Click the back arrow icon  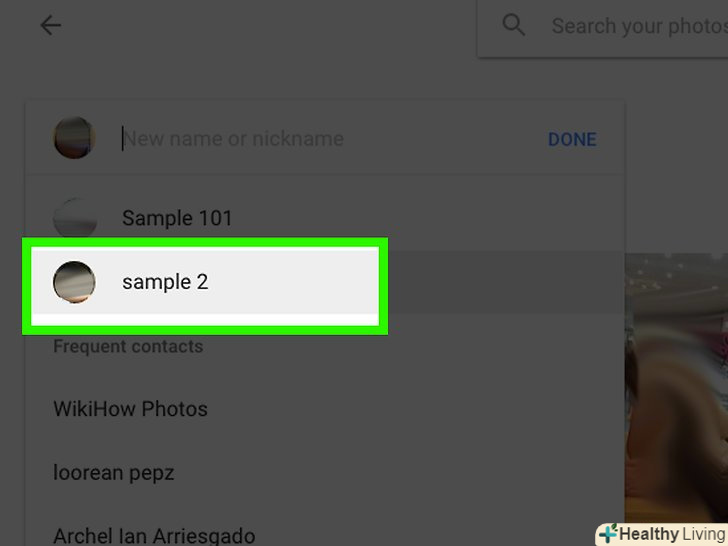tap(50, 26)
